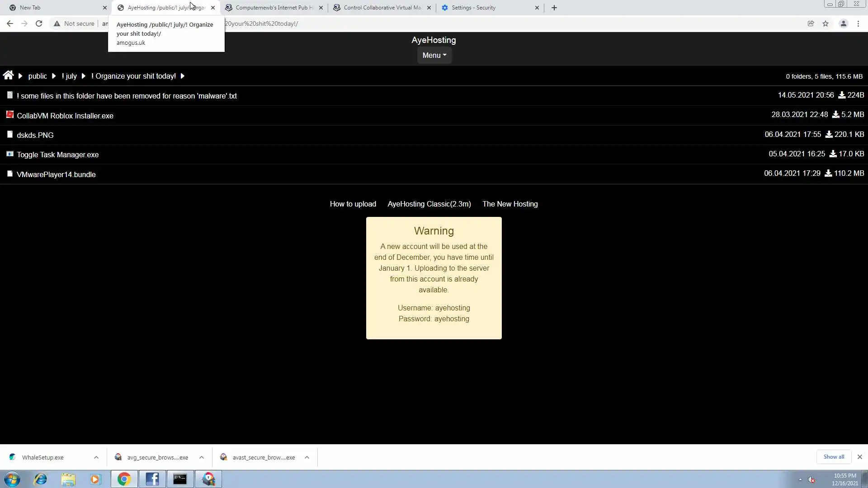Open Toggle Task Manager.exe file
Viewport: 868px width, 488px height.
[x=57, y=155]
